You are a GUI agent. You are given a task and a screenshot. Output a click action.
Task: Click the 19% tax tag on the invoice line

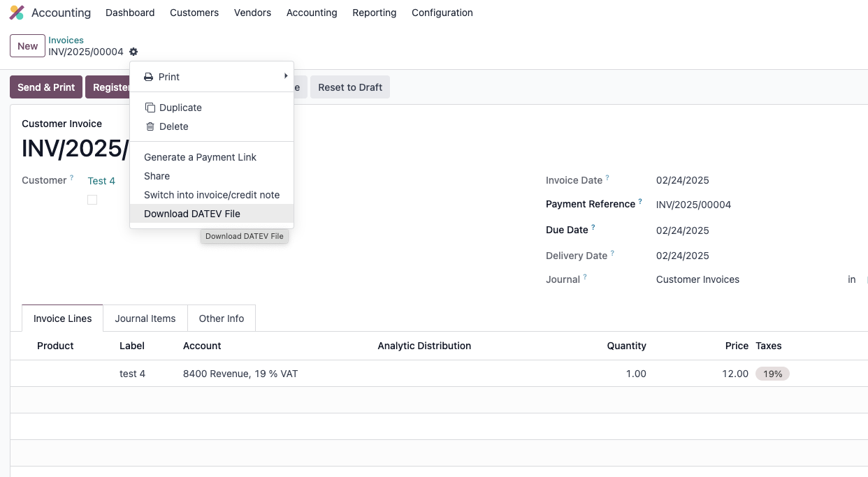tap(772, 374)
